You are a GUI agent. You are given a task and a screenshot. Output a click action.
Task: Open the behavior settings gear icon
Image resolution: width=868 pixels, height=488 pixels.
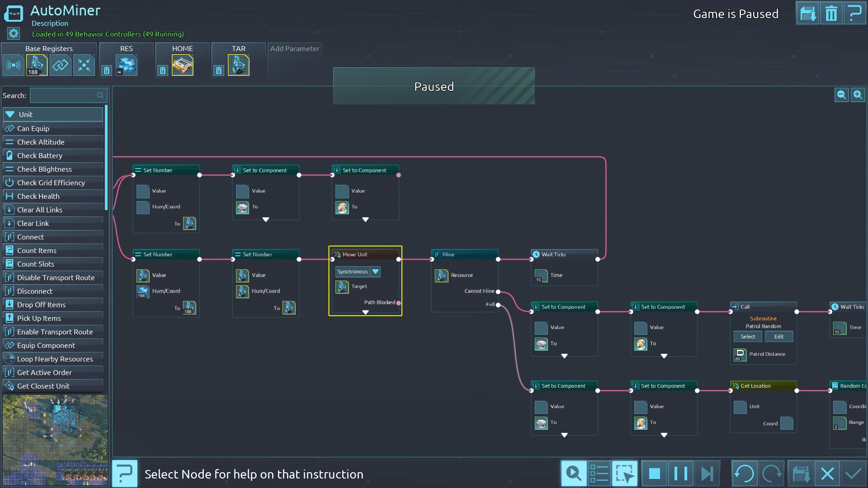point(14,33)
